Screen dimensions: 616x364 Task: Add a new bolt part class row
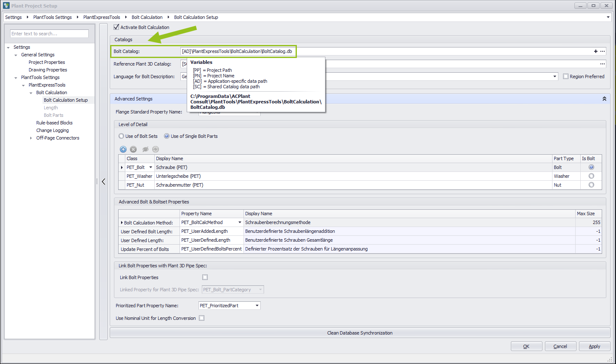coord(123,149)
